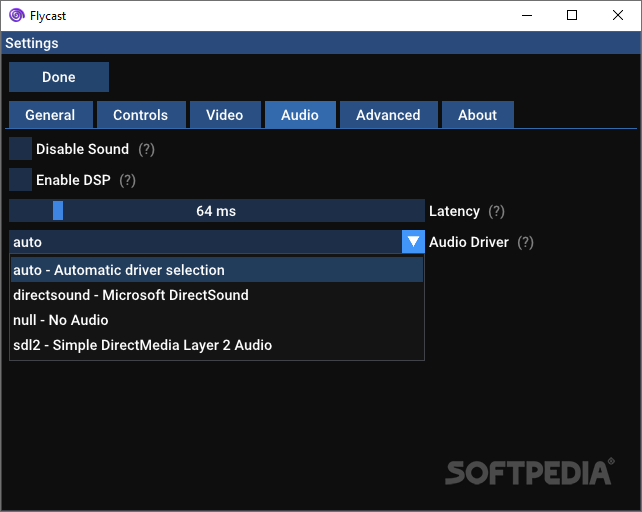Screen dimensions: 642x512
Task: Click the Disable Sound label text
Action: coord(82,149)
